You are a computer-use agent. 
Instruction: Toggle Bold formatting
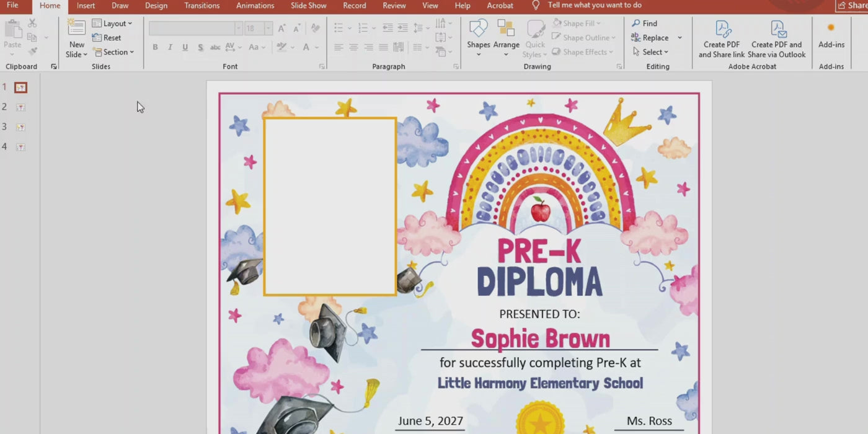pos(155,48)
